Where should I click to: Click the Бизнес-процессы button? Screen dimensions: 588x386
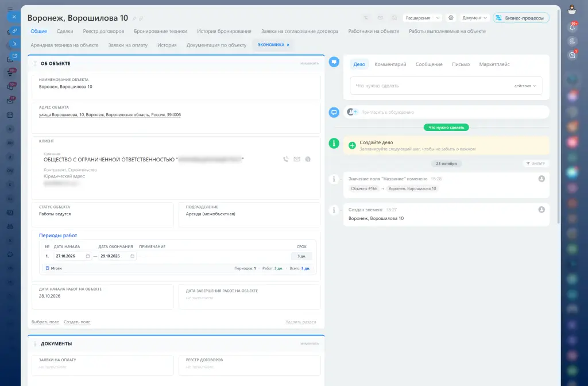coord(521,18)
